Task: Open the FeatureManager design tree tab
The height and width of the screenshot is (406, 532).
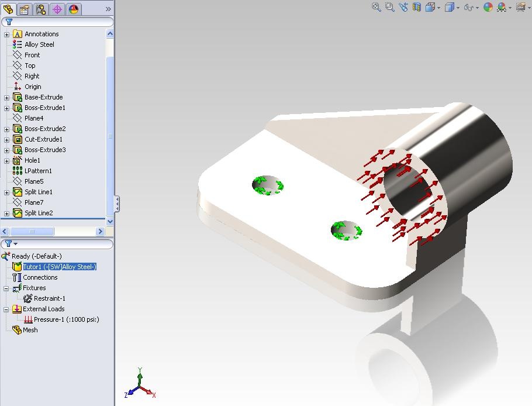Action: click(8, 9)
